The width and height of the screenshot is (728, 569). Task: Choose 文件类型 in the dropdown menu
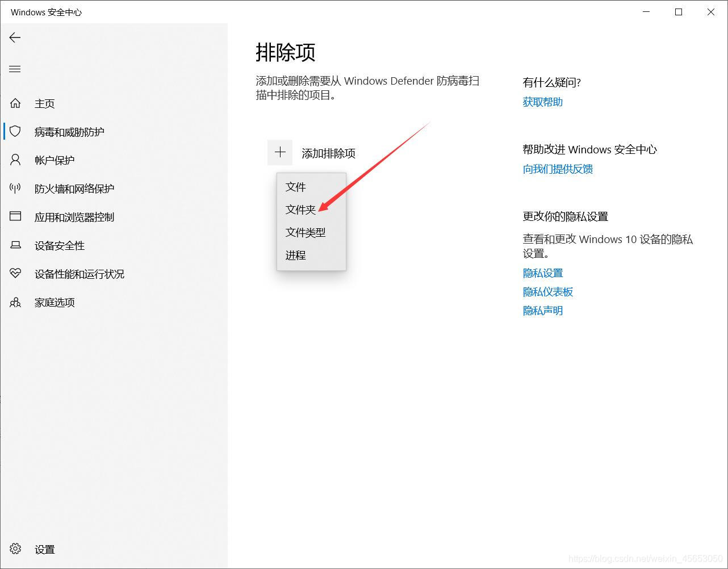(x=311, y=232)
